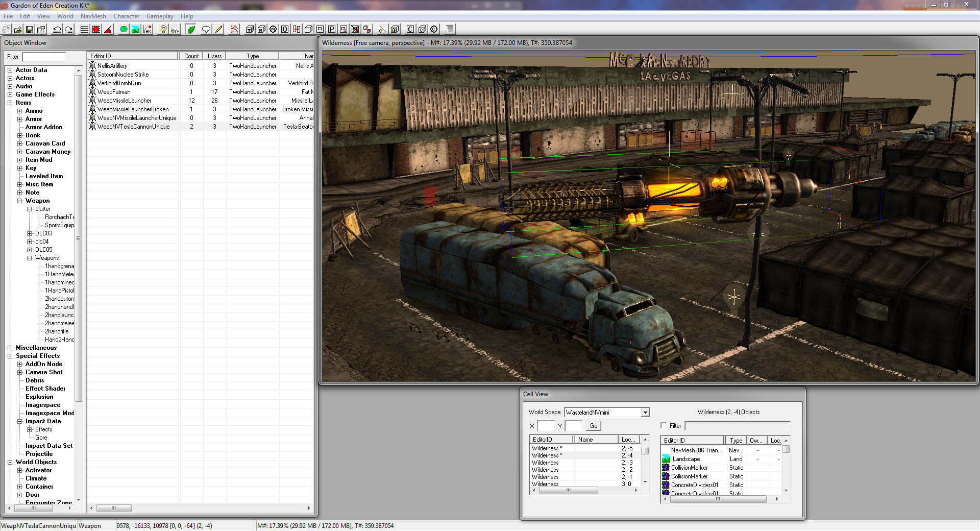Image resolution: width=980 pixels, height=531 pixels.
Task: Click the crossed-out box toolbar icon
Action: pos(355,29)
